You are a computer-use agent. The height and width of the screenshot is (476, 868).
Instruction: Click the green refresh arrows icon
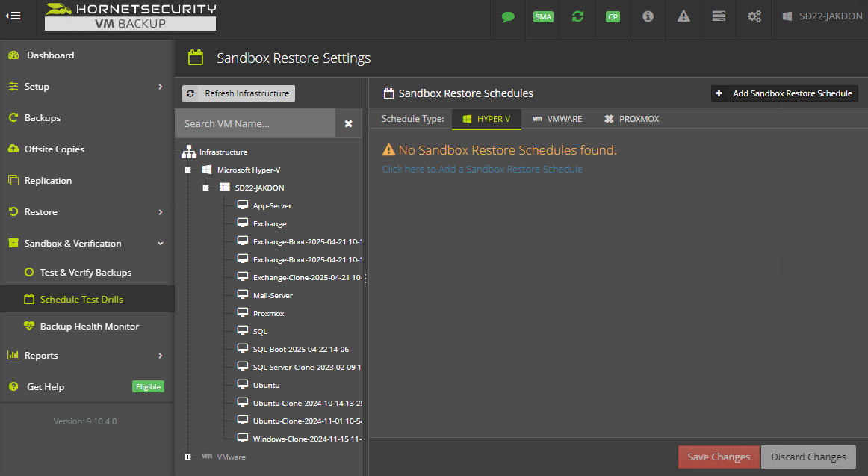577,16
